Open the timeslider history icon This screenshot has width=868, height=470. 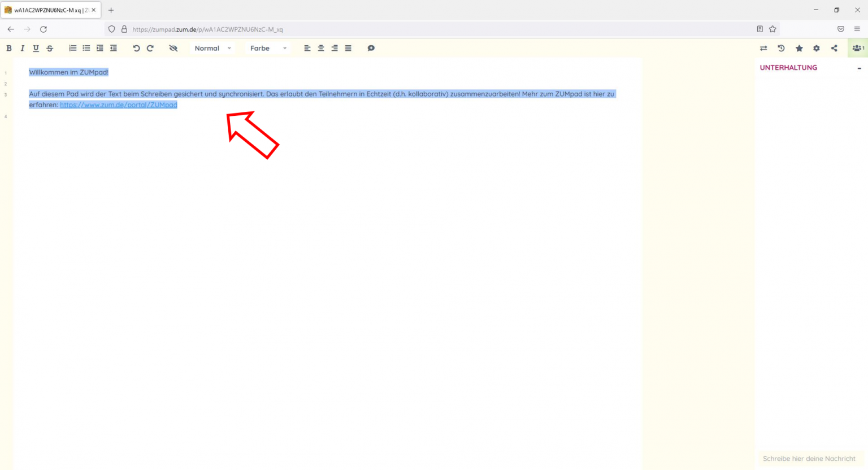(781, 49)
